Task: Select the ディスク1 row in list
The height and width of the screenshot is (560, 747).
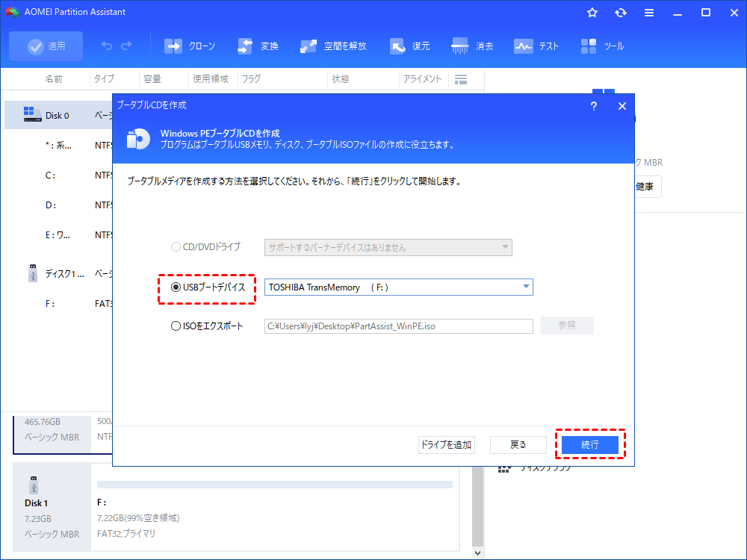Action: (x=58, y=274)
